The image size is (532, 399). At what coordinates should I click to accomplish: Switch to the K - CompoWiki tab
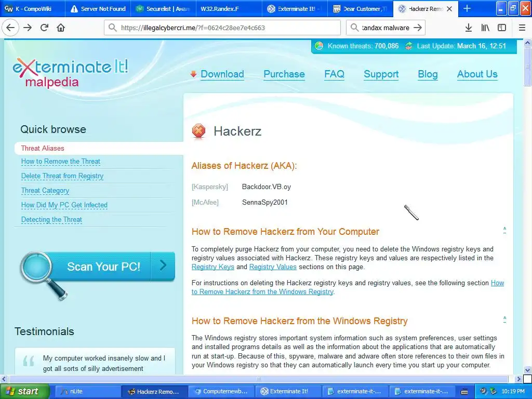(x=33, y=9)
